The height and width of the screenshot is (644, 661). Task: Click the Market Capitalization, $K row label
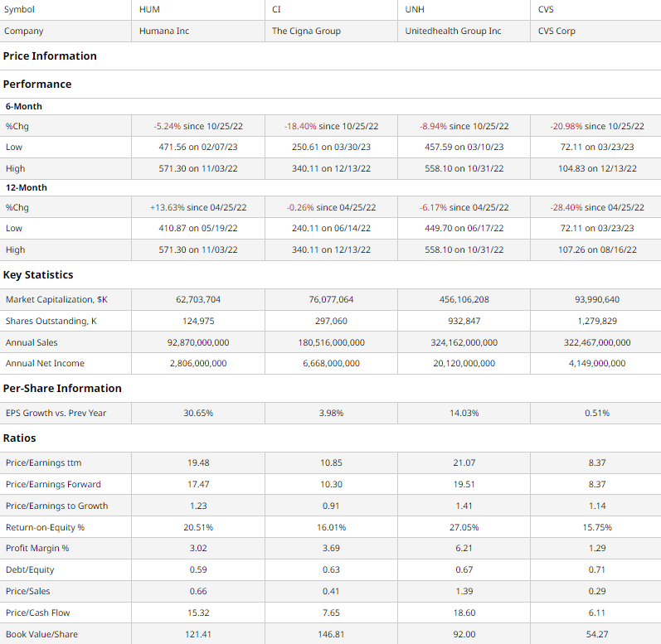click(x=56, y=299)
